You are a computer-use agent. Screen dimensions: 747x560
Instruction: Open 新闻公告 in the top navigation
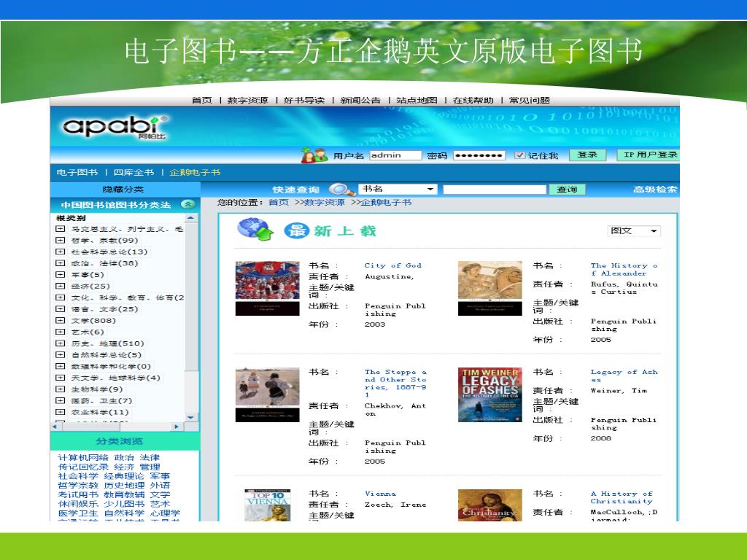(360, 100)
